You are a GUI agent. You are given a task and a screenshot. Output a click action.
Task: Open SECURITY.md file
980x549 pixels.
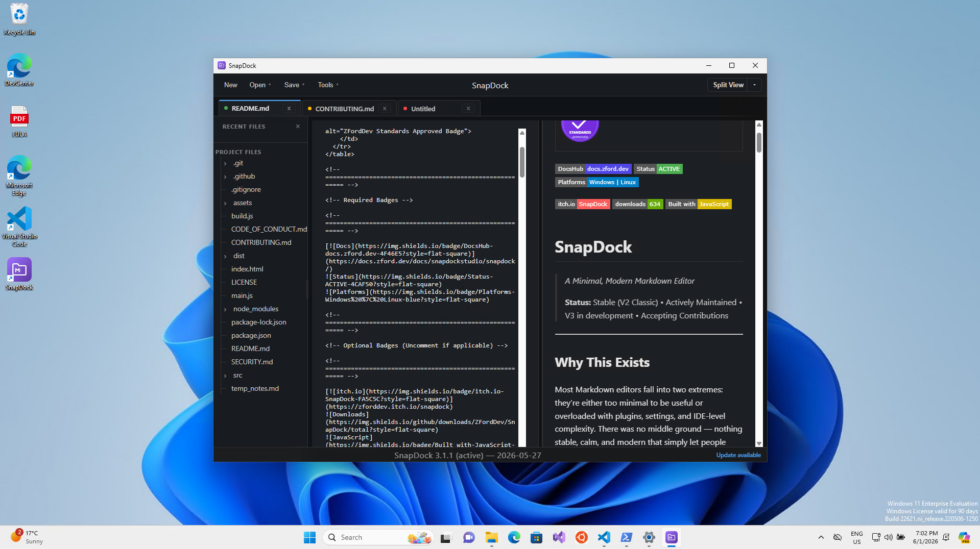click(x=252, y=362)
